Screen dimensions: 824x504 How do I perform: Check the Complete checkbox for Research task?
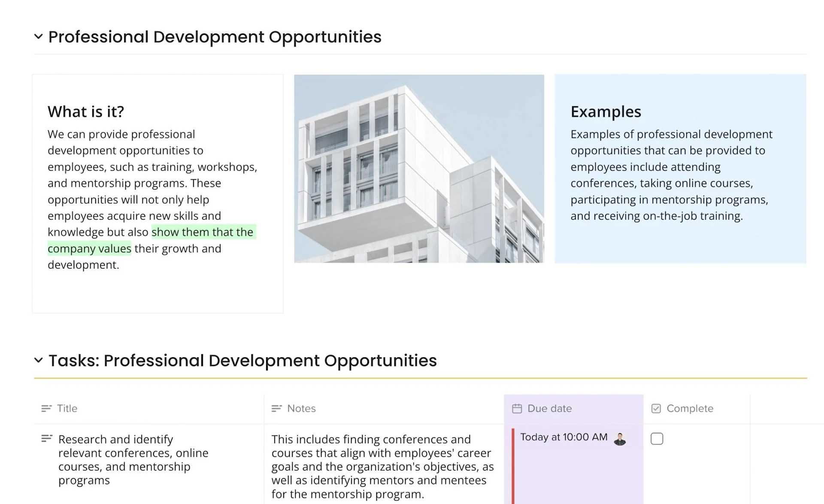click(x=657, y=439)
